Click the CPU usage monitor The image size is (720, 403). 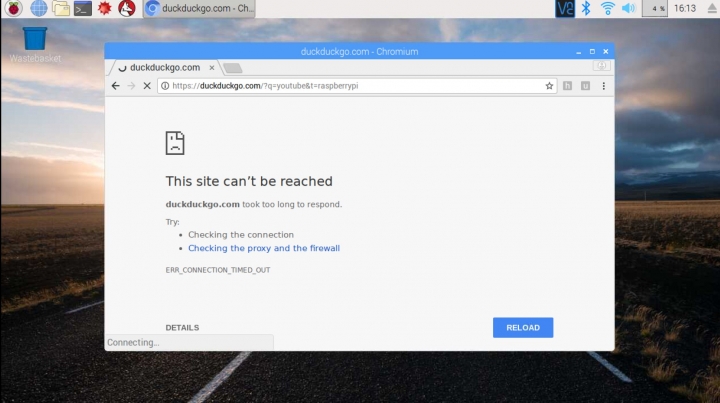(654, 8)
